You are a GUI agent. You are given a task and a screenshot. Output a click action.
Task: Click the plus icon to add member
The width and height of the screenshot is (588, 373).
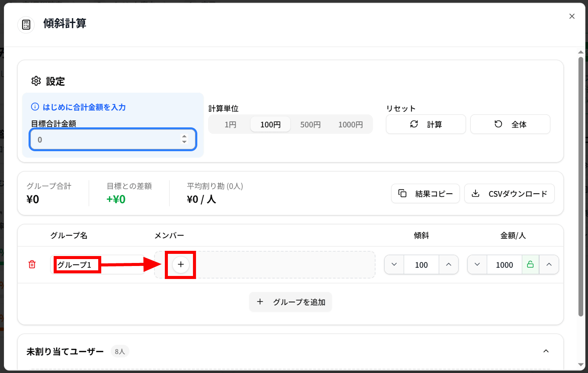point(181,264)
